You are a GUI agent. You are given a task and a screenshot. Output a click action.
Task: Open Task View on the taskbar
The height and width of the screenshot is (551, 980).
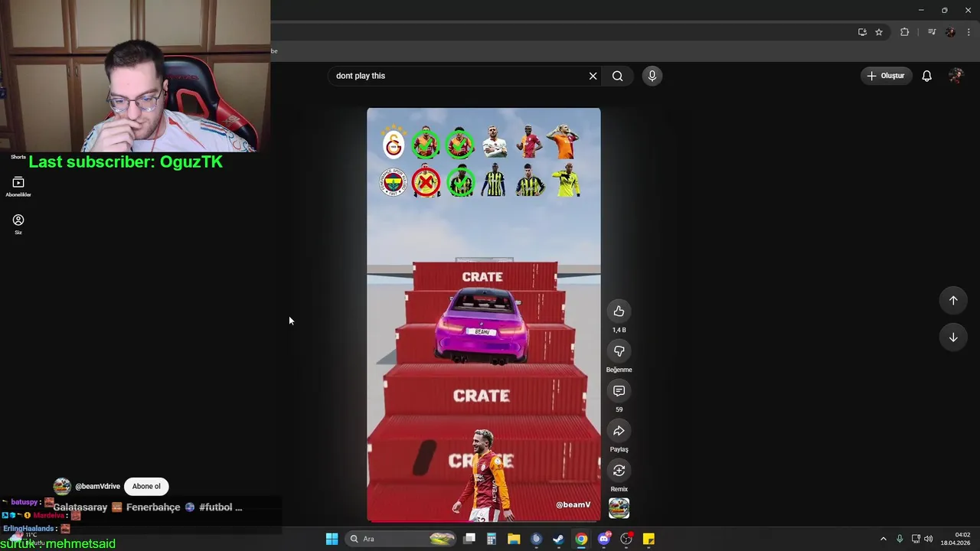(469, 539)
